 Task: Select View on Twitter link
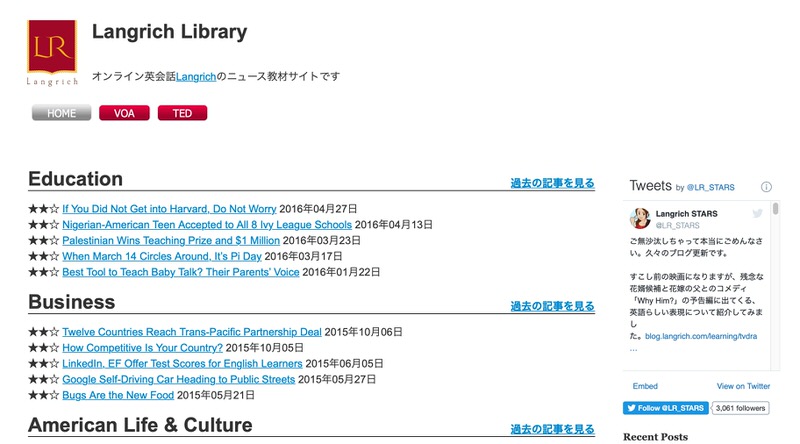point(743,386)
